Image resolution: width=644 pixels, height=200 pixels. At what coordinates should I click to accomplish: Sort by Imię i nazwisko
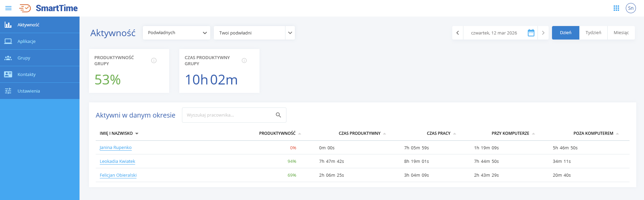pos(119,133)
